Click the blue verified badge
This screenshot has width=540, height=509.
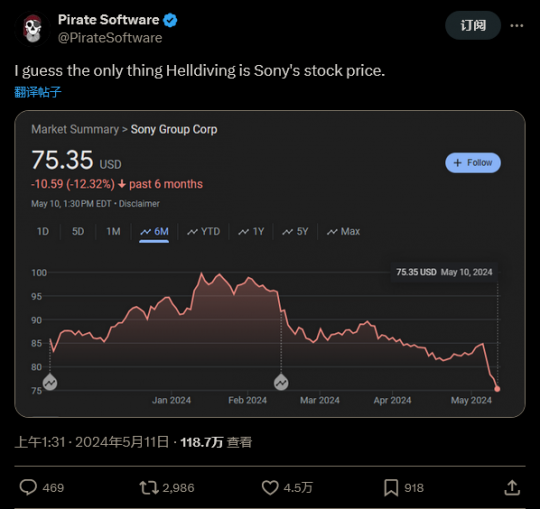(x=170, y=20)
